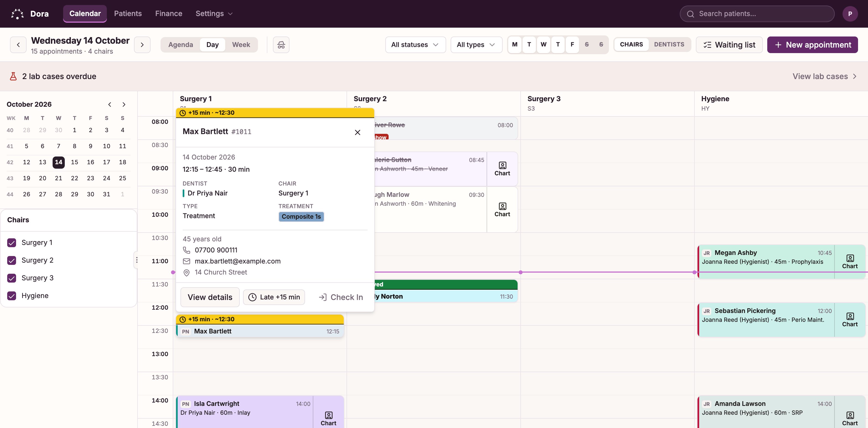868x428 pixels.
Task: Open the Finance section
Action: [x=169, y=14]
